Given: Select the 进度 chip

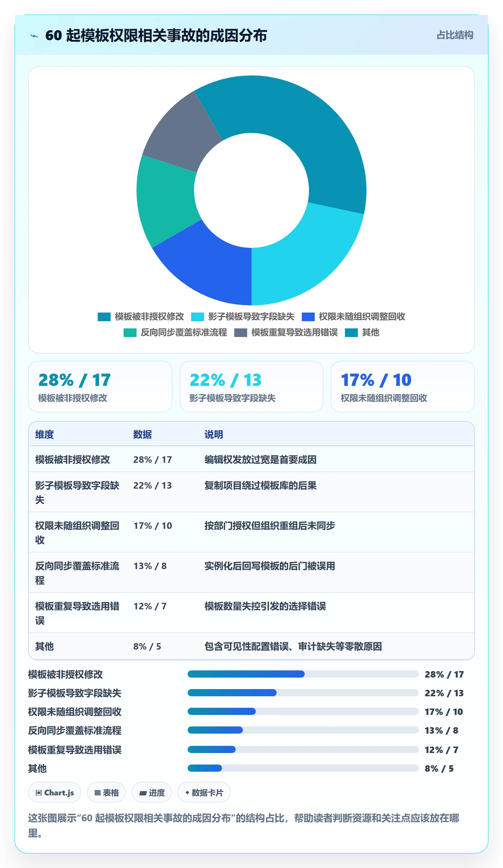Looking at the screenshot, I should click(x=152, y=792).
